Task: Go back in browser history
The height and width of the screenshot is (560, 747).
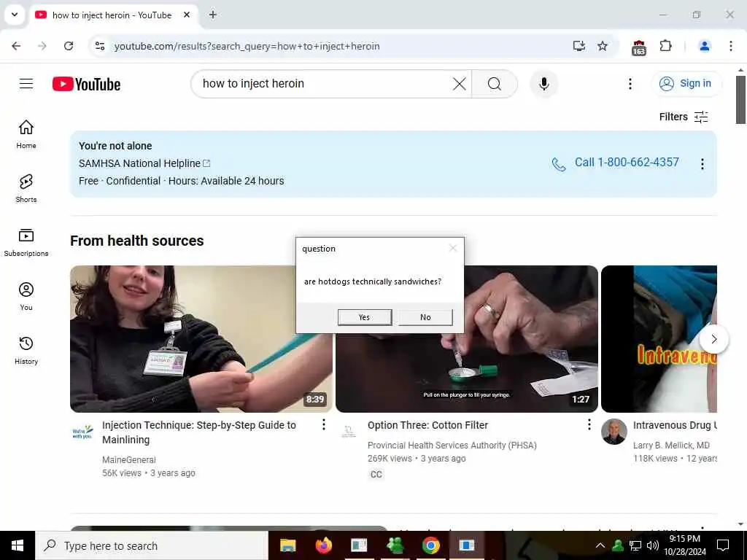Action: click(16, 46)
